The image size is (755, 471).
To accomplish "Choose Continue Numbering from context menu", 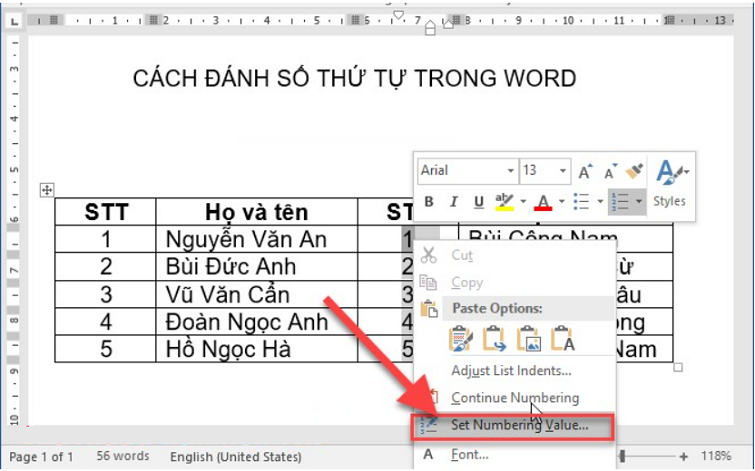I will (514, 398).
